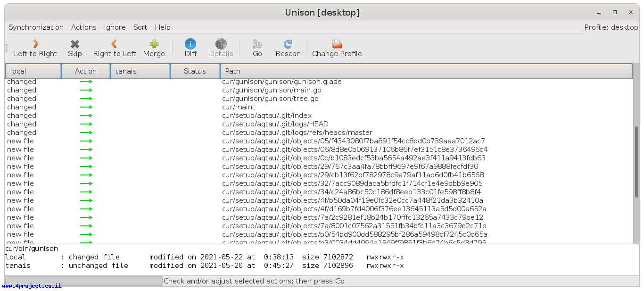Click the Change Profile toolbar icon

337,44
